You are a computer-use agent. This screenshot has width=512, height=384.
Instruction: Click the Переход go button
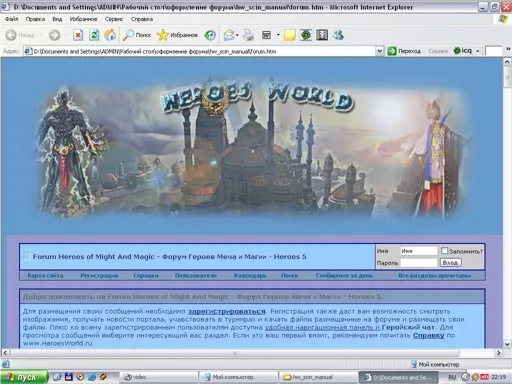point(404,51)
